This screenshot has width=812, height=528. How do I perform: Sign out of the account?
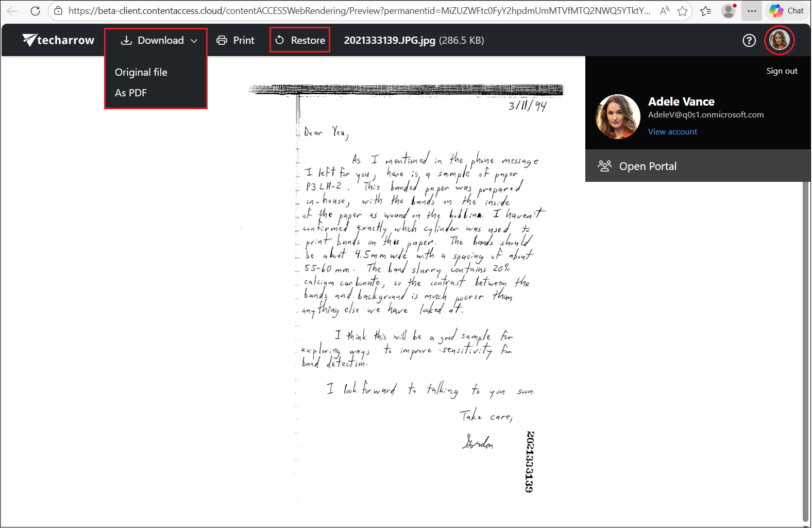tap(782, 71)
